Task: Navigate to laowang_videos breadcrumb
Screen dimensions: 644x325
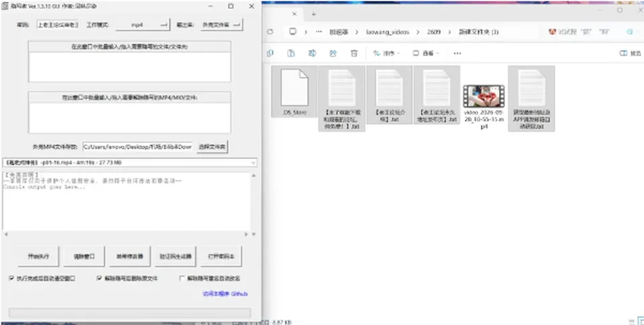Action: (388, 32)
